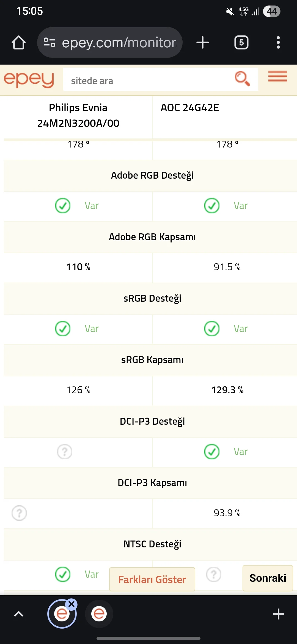297x644 pixels.
Task: Open a new tab with plus icon
Action: (203, 43)
